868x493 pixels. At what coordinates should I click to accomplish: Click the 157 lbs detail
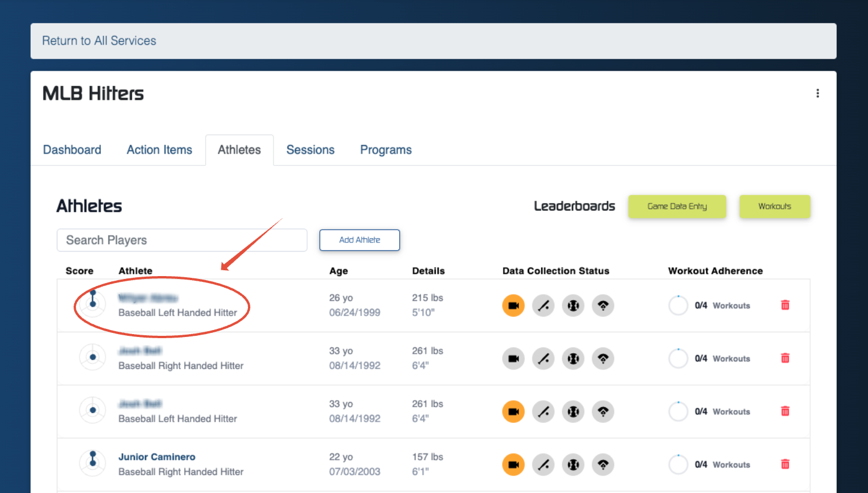click(x=428, y=457)
